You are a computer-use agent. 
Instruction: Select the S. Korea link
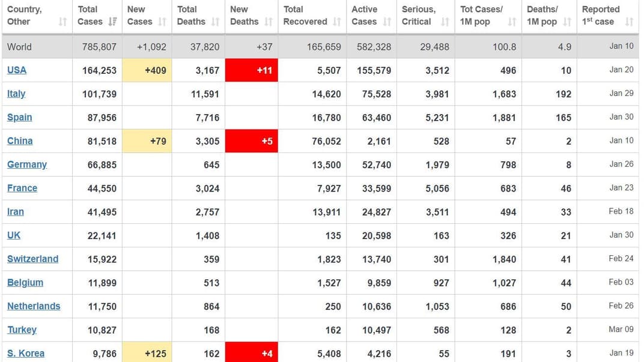click(26, 353)
